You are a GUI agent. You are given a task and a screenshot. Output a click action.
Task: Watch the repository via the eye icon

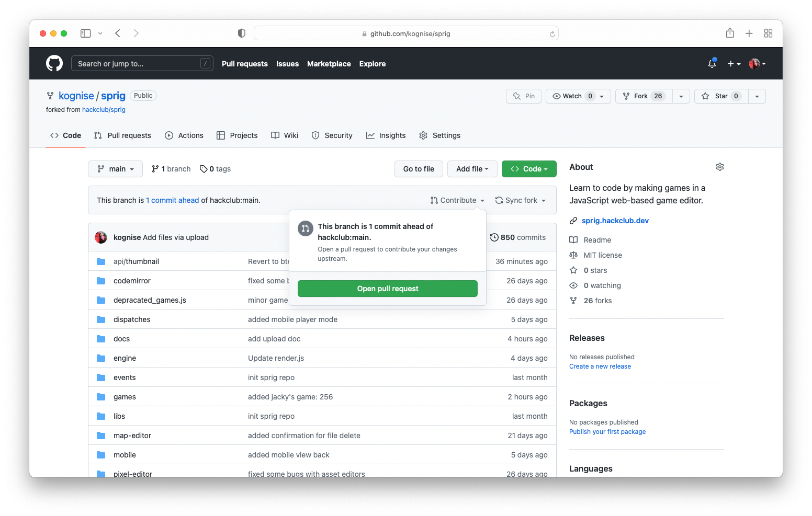(571, 96)
